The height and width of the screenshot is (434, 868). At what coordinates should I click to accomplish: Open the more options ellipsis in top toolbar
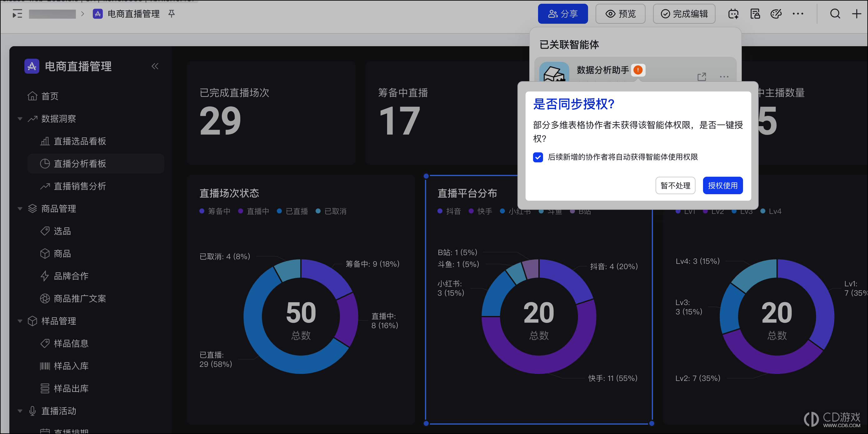798,14
